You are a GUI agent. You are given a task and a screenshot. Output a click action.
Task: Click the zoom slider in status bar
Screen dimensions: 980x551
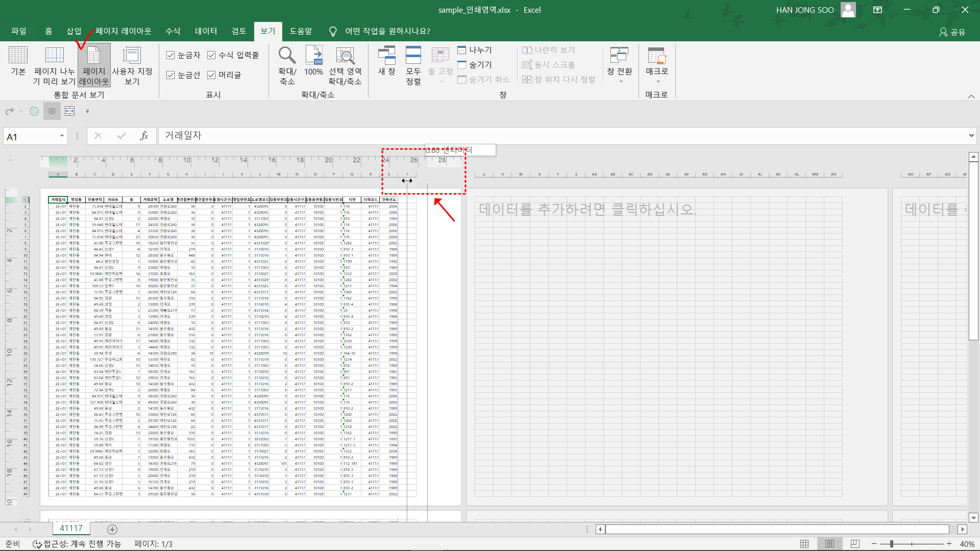892,544
